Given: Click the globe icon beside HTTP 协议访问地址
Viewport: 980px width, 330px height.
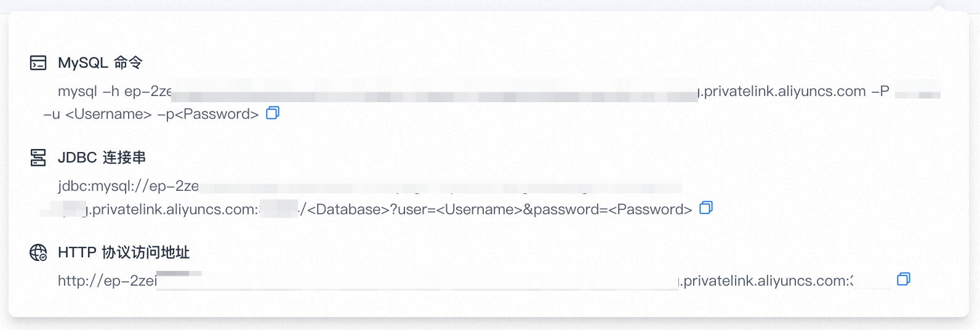Looking at the screenshot, I should click(x=38, y=252).
